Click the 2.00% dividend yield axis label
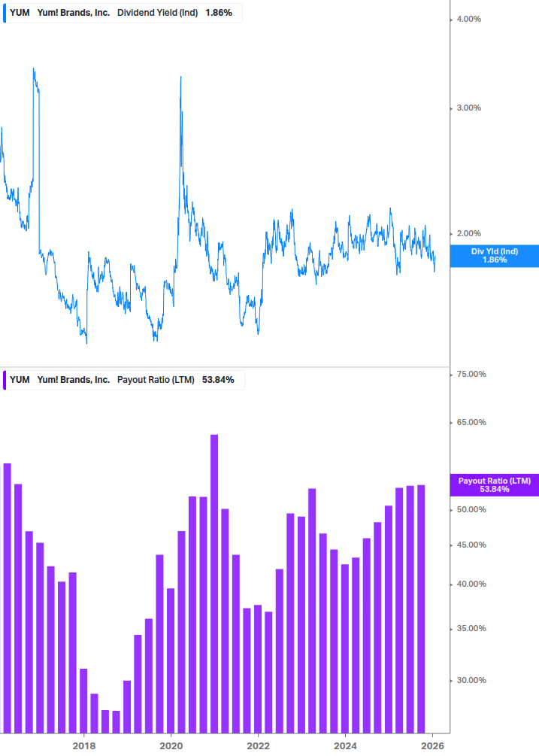Viewport: 539px width, 756px height. point(468,233)
